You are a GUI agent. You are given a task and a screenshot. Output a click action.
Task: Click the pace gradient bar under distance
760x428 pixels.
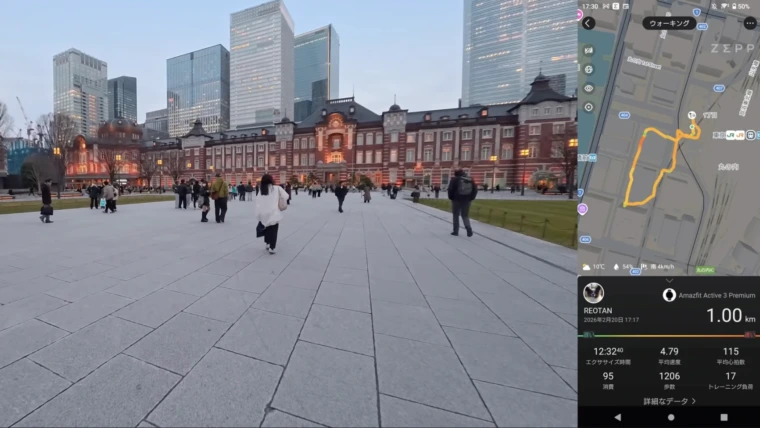(x=669, y=335)
